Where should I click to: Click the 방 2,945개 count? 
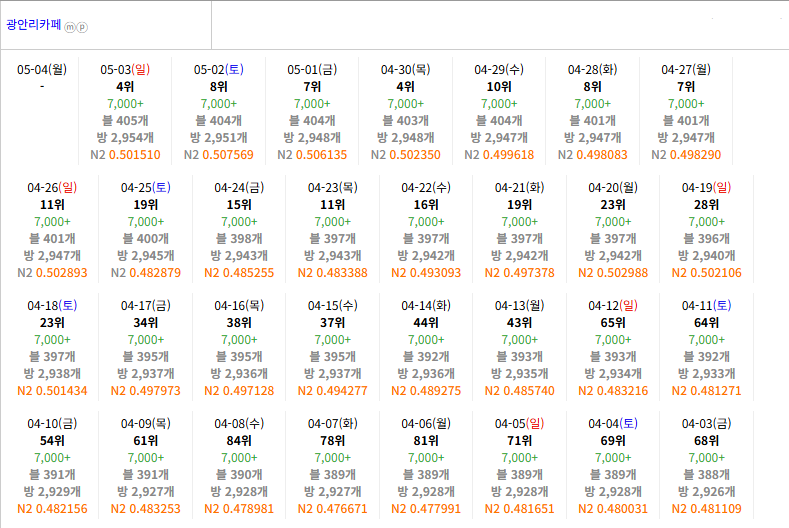pyautogui.click(x=146, y=256)
